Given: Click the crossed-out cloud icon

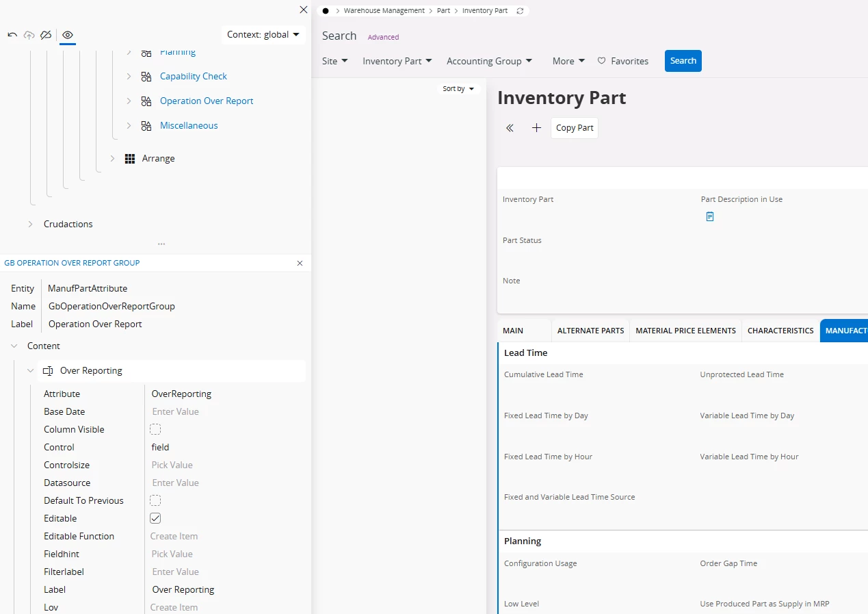Looking at the screenshot, I should [46, 35].
